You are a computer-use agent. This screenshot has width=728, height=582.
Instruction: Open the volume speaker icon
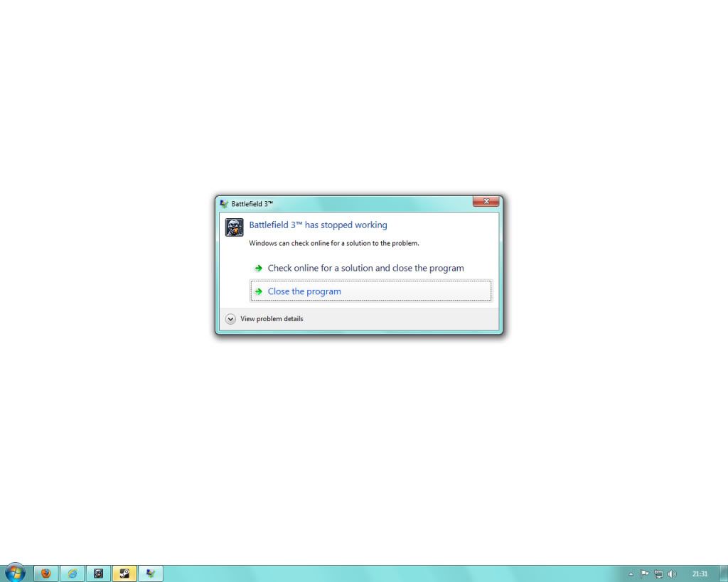[x=672, y=573]
